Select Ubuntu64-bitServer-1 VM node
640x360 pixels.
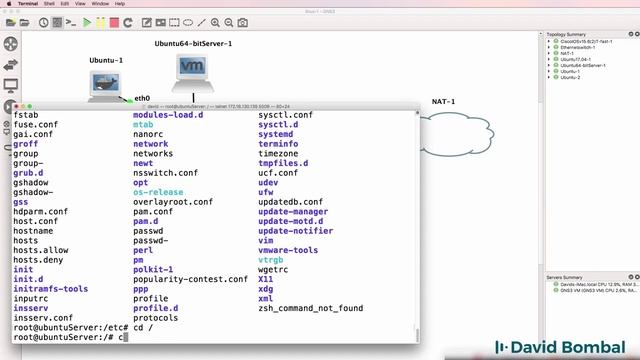pyautogui.click(x=193, y=73)
